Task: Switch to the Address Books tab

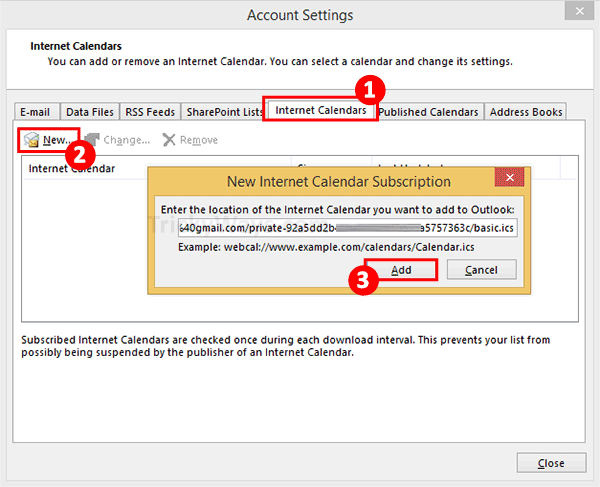Action: pyautogui.click(x=527, y=112)
